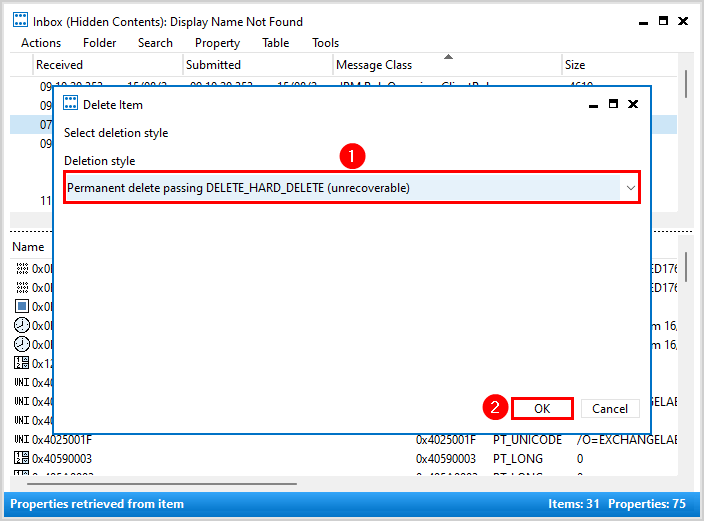Open the Folder menu

point(99,43)
